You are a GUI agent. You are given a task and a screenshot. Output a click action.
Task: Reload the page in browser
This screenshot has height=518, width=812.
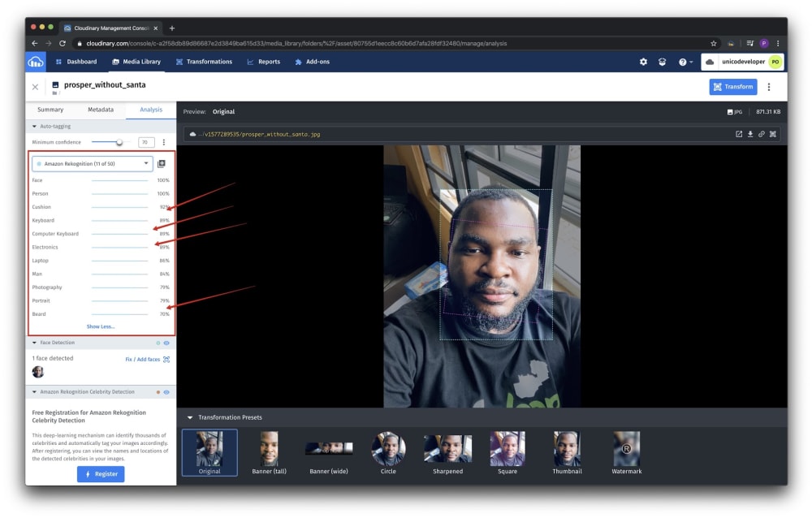click(x=63, y=44)
